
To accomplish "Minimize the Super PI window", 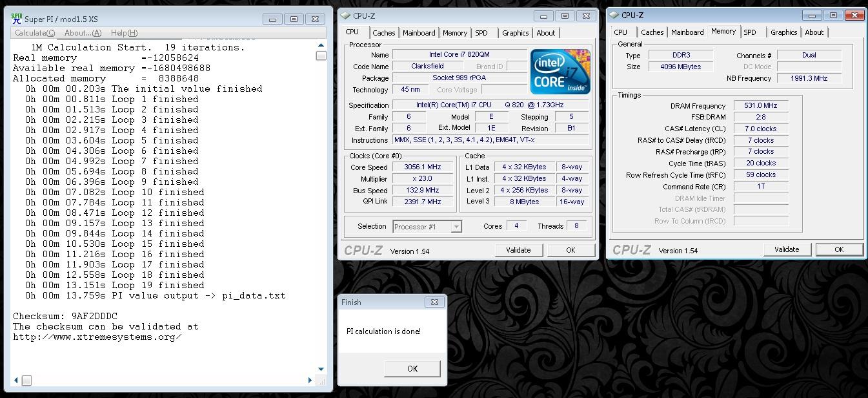I will coord(272,19).
